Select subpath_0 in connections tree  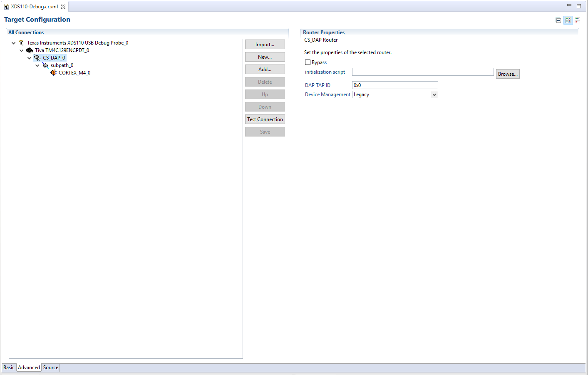tap(62, 65)
